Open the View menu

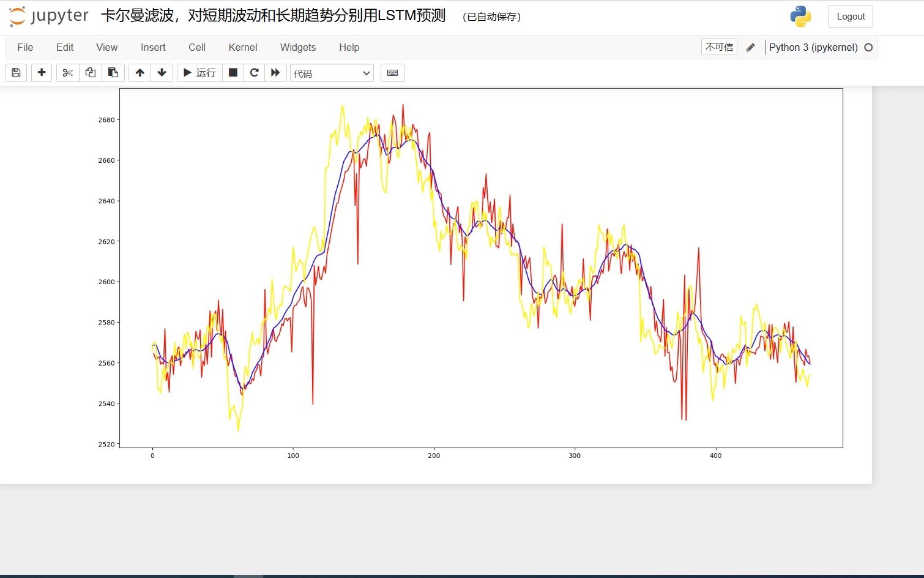click(107, 47)
